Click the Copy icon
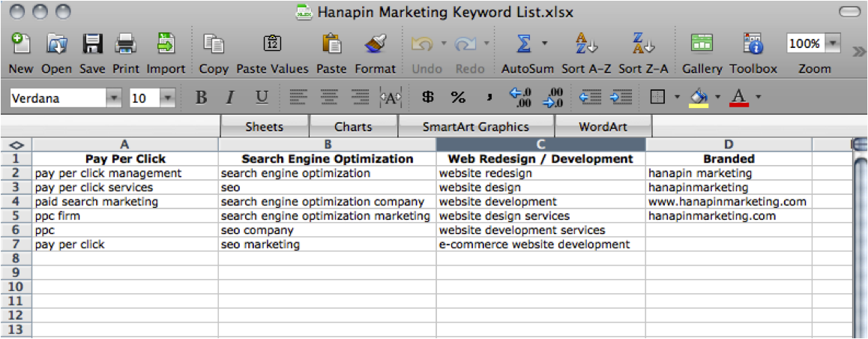This screenshot has height=339, width=868. click(213, 44)
